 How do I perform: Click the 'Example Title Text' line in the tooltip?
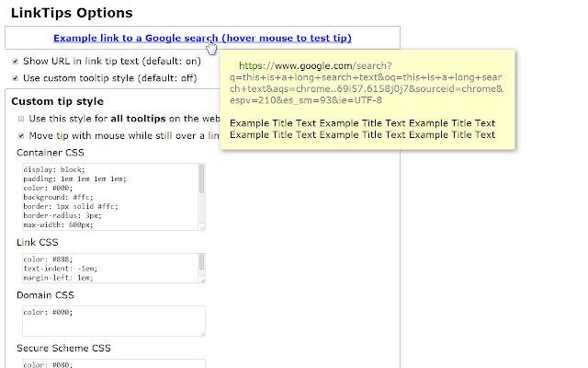tap(363, 129)
